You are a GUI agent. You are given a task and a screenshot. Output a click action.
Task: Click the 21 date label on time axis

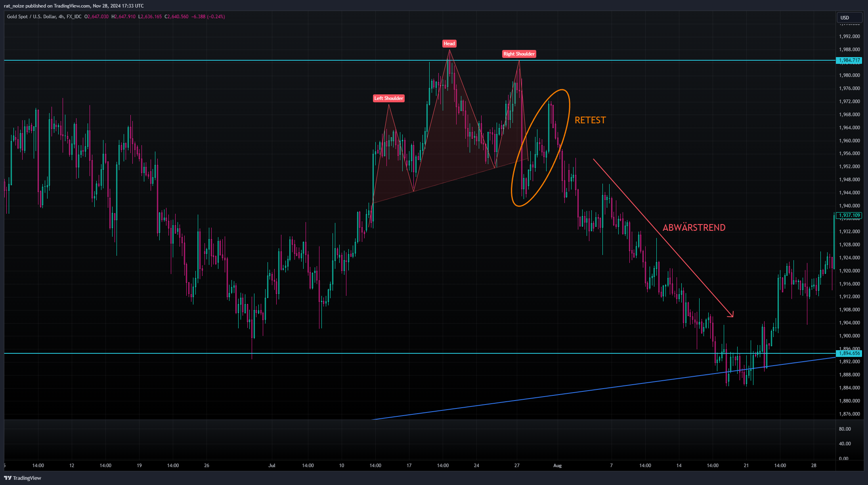[x=746, y=466]
